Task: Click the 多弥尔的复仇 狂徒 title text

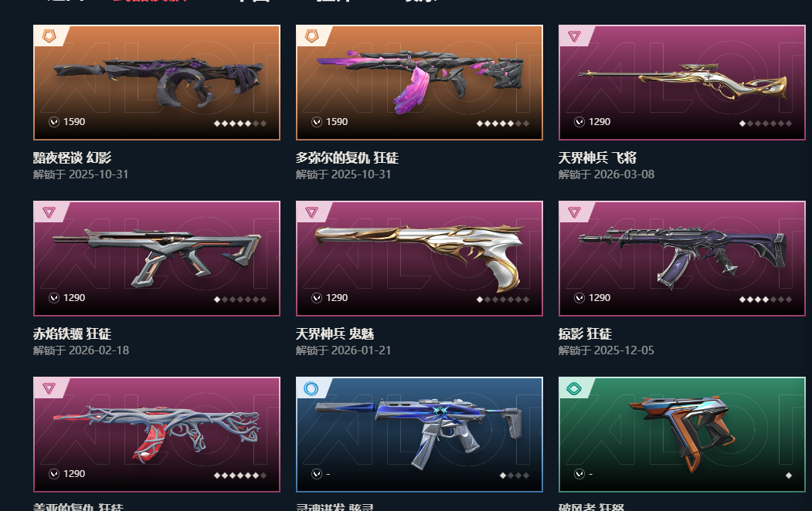Action: click(347, 157)
